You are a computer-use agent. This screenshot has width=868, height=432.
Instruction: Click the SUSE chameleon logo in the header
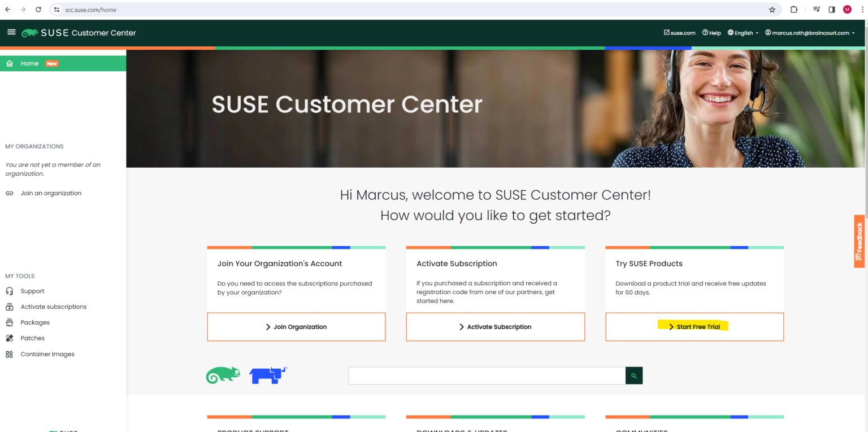31,32
